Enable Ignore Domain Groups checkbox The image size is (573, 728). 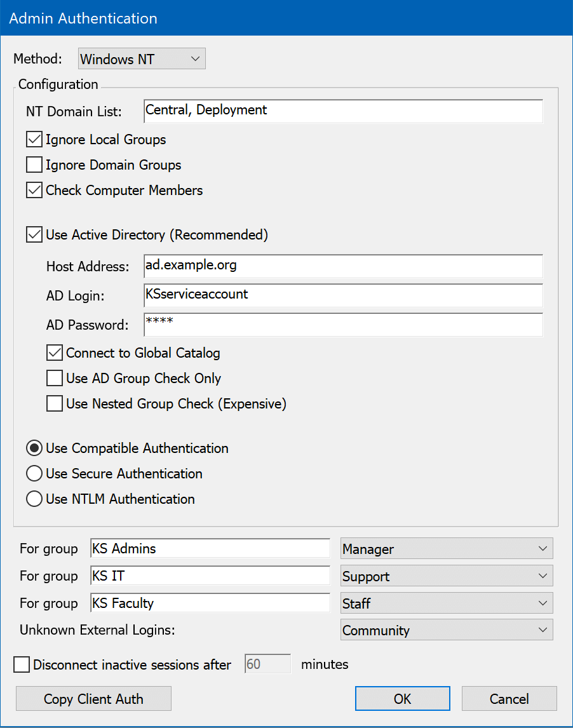point(34,165)
